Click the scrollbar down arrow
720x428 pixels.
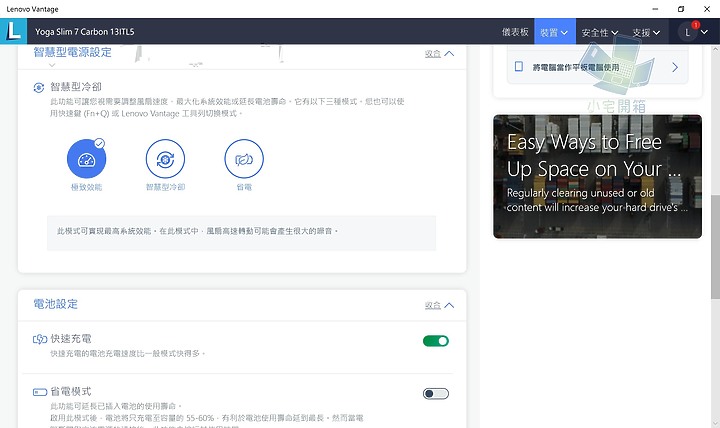coord(715,423)
